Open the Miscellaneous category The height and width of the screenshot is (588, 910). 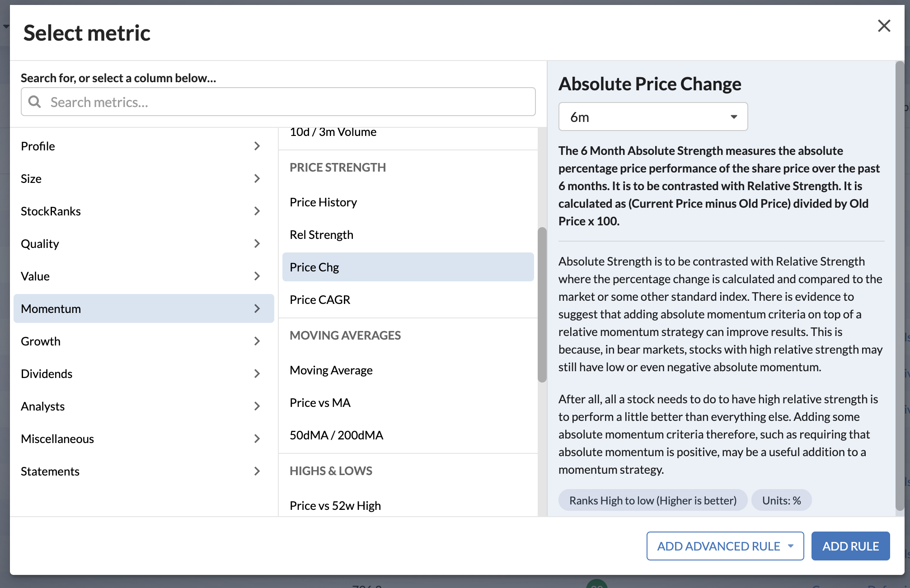(x=144, y=439)
